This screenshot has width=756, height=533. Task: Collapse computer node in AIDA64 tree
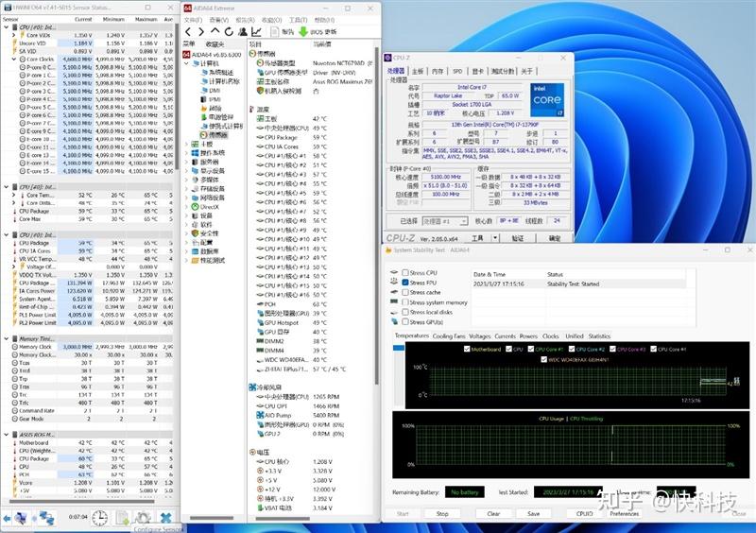[186, 63]
